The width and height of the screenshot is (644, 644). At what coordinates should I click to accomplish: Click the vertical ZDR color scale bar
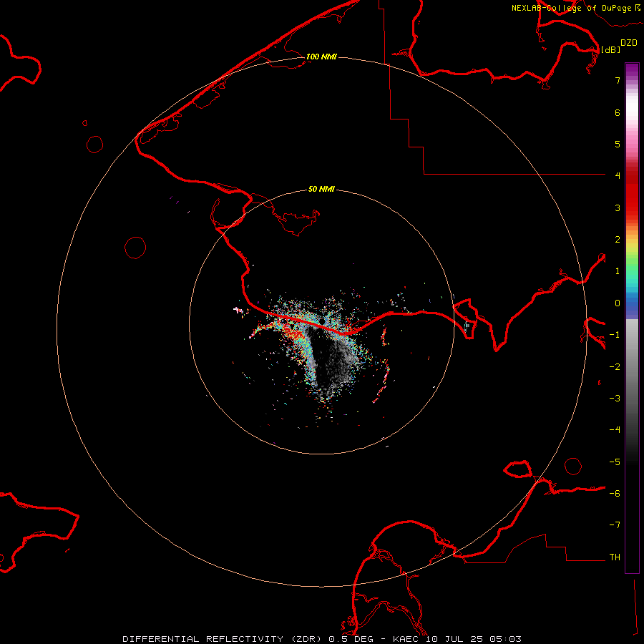click(x=632, y=318)
